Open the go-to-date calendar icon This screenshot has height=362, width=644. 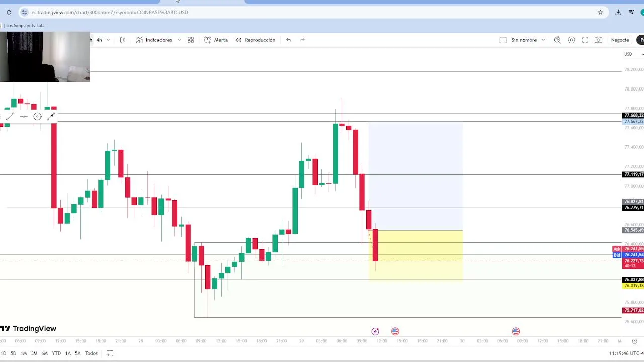(110, 353)
